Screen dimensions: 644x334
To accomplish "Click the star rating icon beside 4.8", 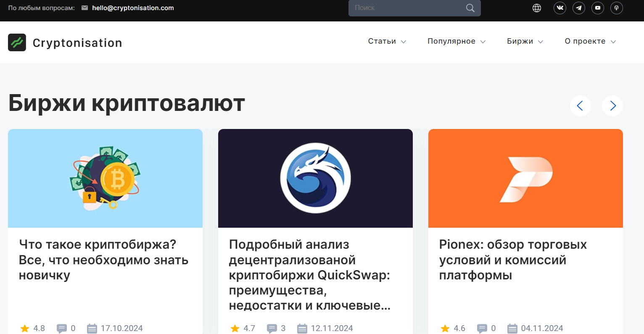I will click(25, 329).
